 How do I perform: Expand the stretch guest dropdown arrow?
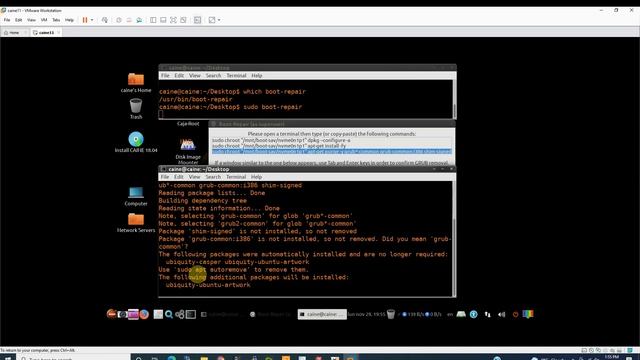tap(219, 20)
